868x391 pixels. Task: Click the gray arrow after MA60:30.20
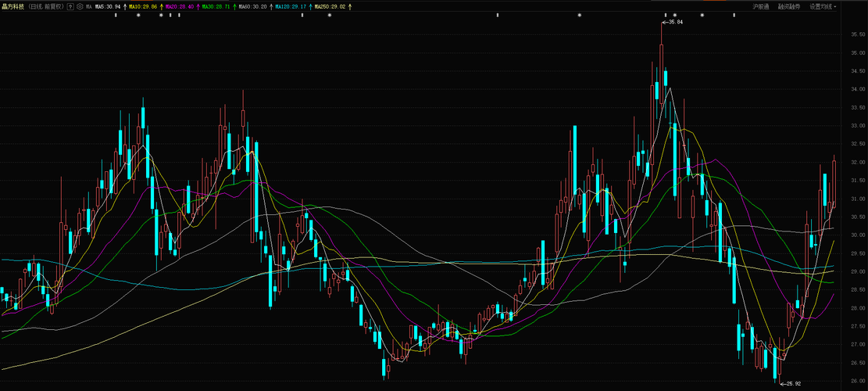(x=270, y=6)
